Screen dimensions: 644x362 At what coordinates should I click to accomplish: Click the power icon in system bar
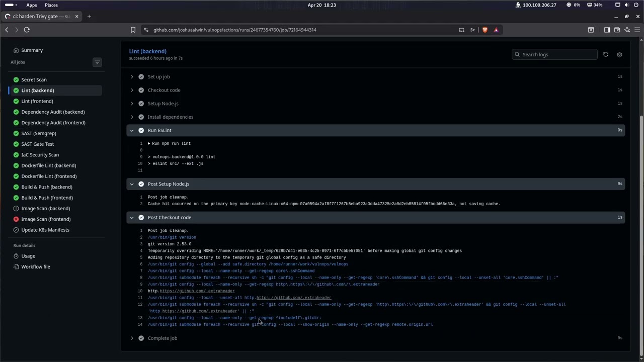click(636, 5)
